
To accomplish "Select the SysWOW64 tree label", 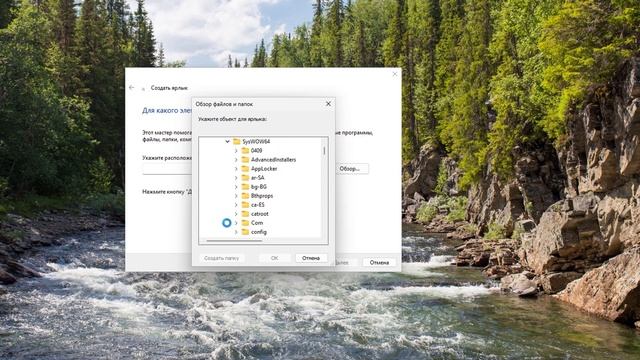I will coord(256,142).
